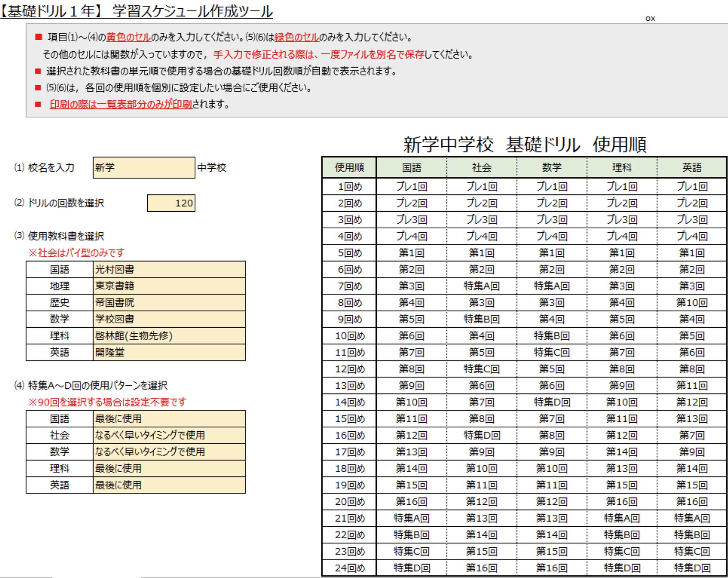Select 英語 cell 第11回 in 13回め row
Image resolution: width=728 pixels, height=578 pixels.
[x=692, y=386]
